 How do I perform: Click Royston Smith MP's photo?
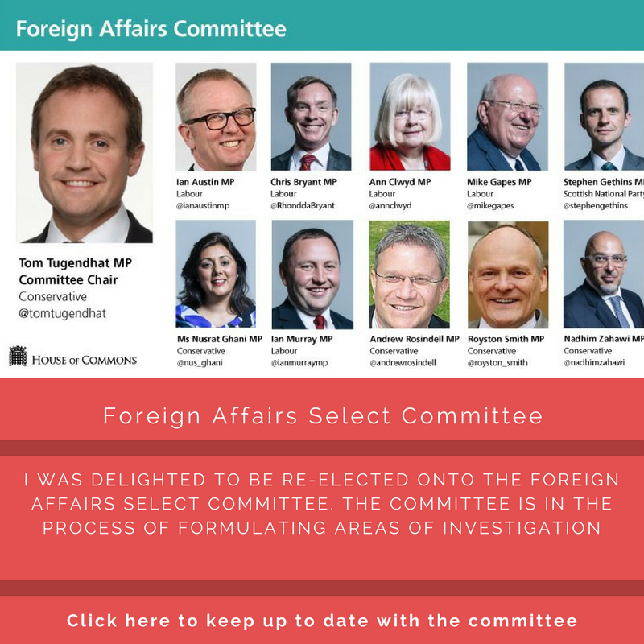pos(507,275)
